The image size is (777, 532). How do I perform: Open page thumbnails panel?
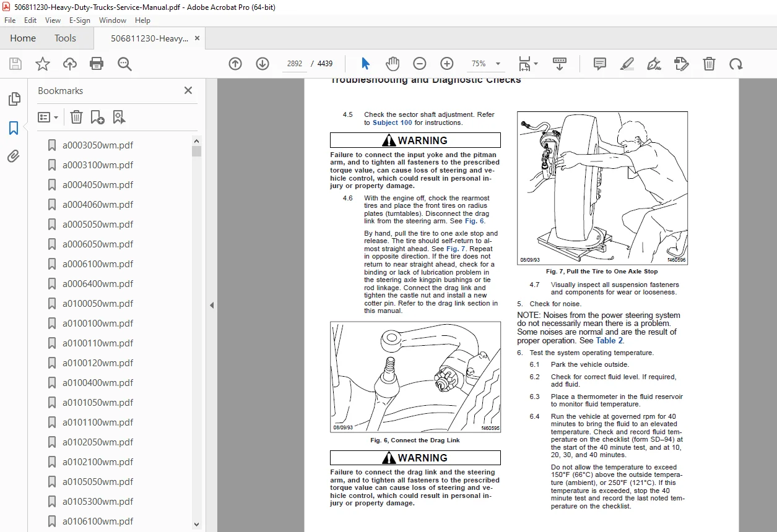pyautogui.click(x=14, y=99)
